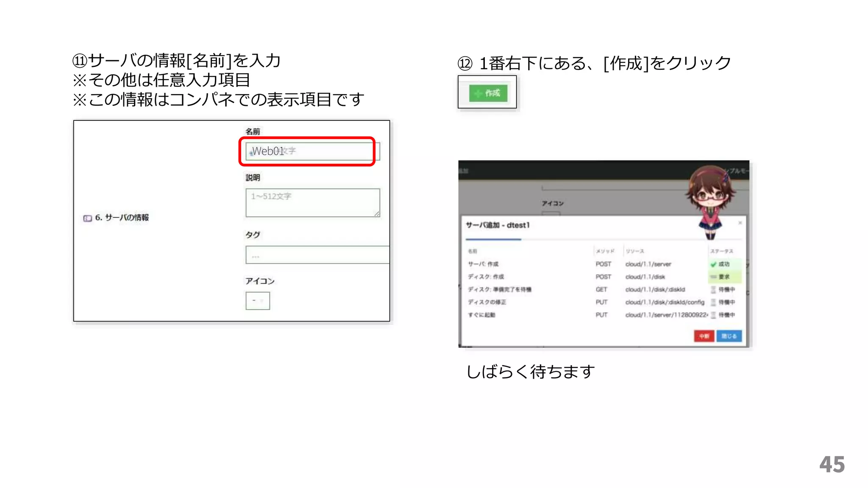Click the メソッド column header
The image size is (868, 488).
(605, 251)
